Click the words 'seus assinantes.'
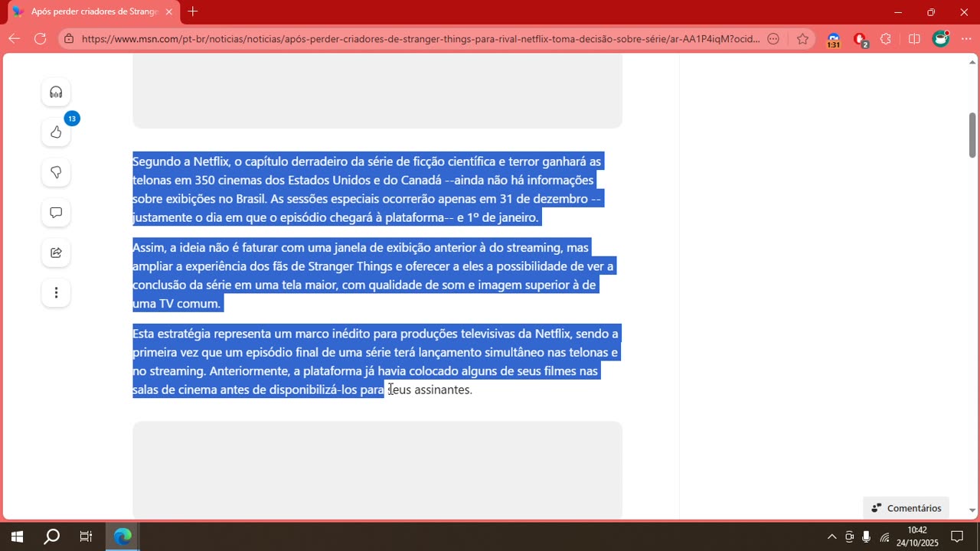This screenshot has width=980, height=551. click(430, 390)
